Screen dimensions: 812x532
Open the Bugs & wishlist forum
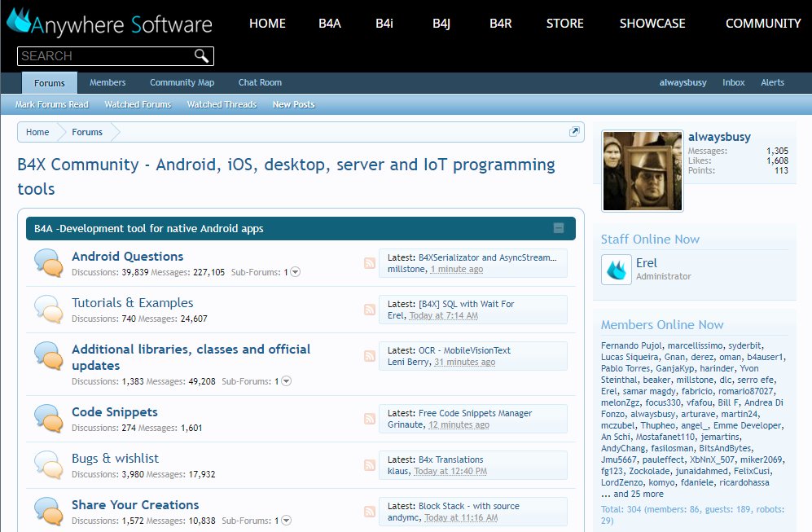[x=115, y=459]
